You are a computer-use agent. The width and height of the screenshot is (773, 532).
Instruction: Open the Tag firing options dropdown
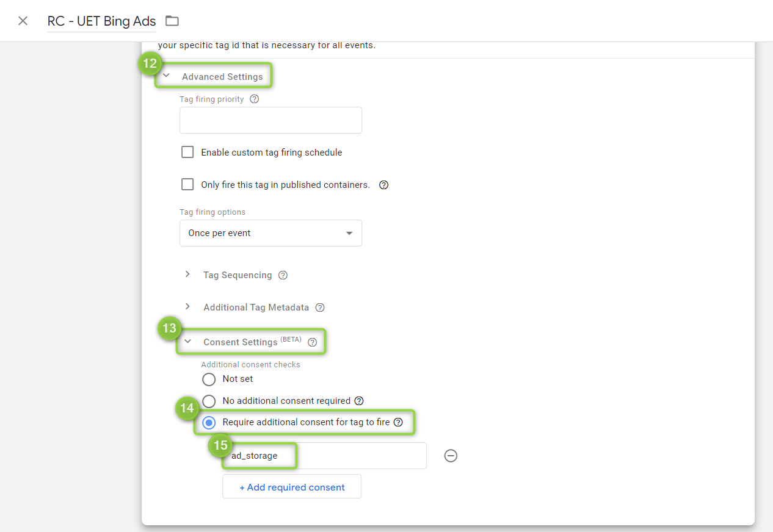pyautogui.click(x=270, y=233)
